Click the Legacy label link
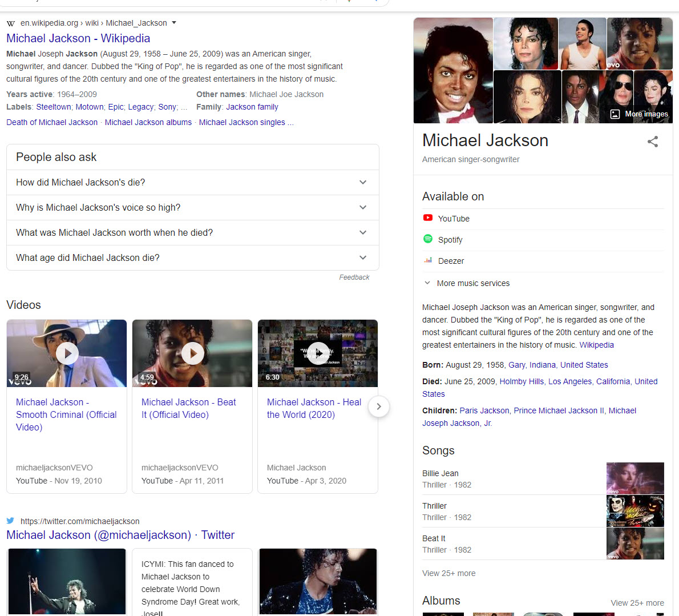 (141, 107)
